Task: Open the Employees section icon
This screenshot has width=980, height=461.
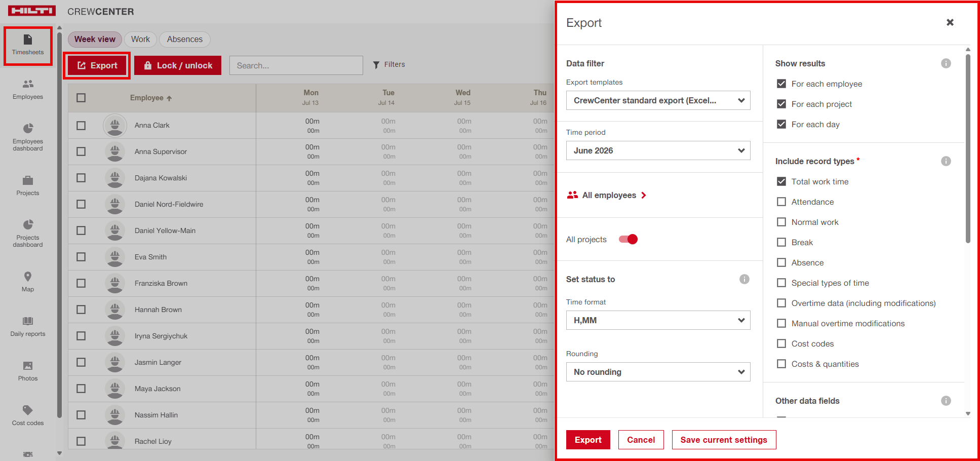Action: tap(28, 84)
